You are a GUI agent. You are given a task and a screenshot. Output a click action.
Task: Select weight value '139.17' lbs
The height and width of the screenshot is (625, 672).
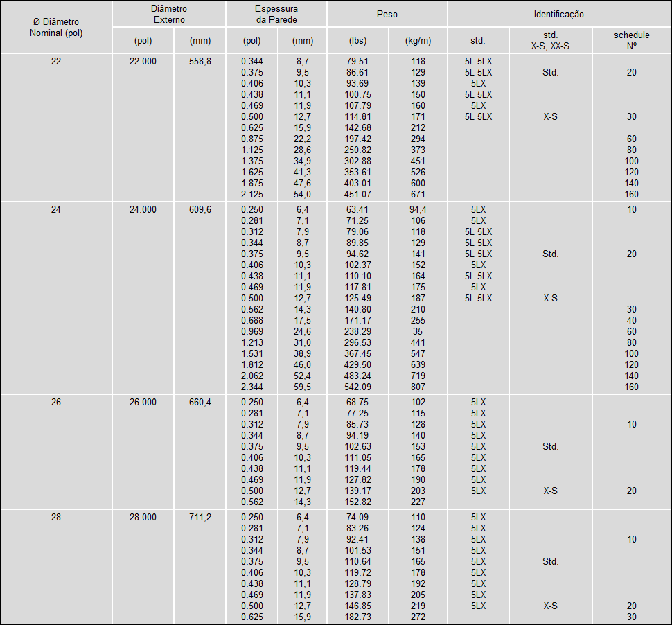coord(357,491)
